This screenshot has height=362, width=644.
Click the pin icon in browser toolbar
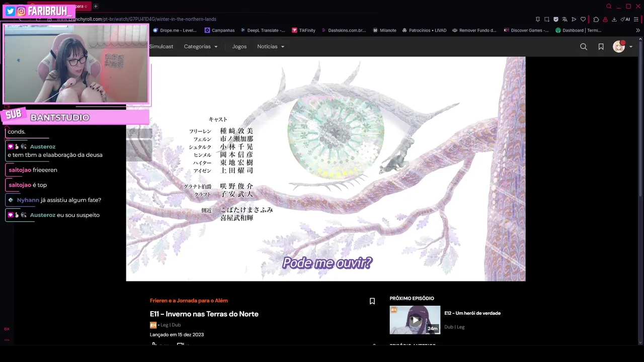538,19
